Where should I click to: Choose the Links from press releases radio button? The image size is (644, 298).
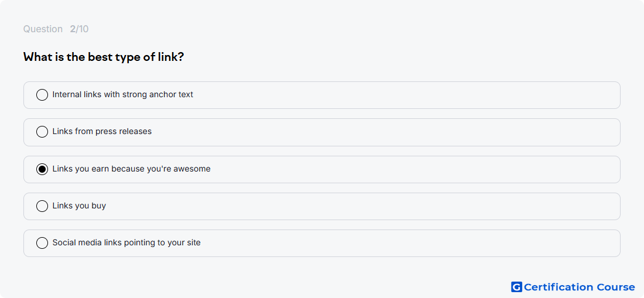(x=42, y=132)
